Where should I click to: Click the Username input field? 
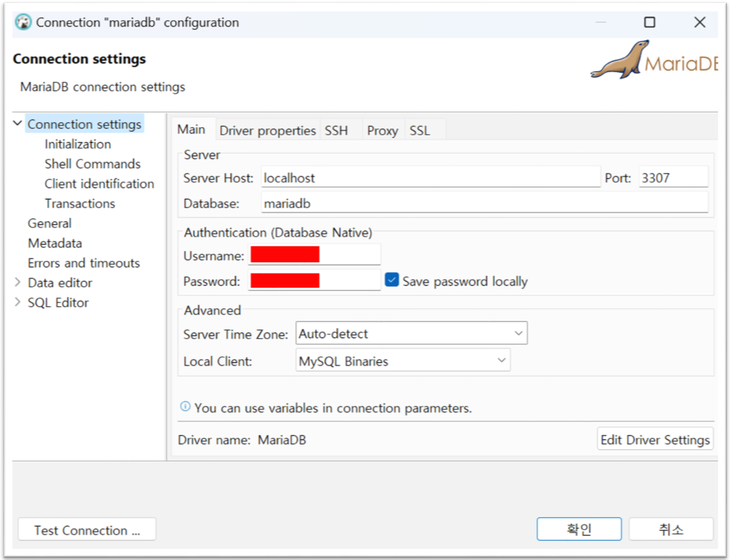click(x=314, y=255)
